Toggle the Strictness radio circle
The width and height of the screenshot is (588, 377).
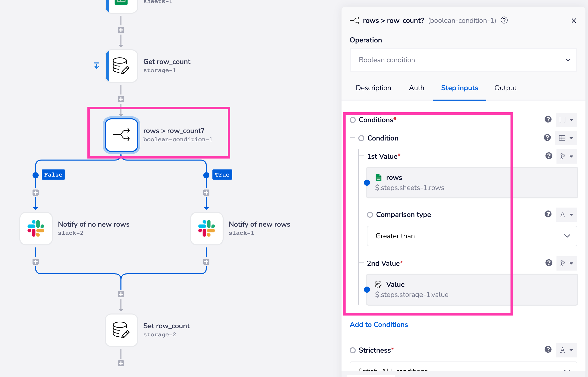[353, 350]
